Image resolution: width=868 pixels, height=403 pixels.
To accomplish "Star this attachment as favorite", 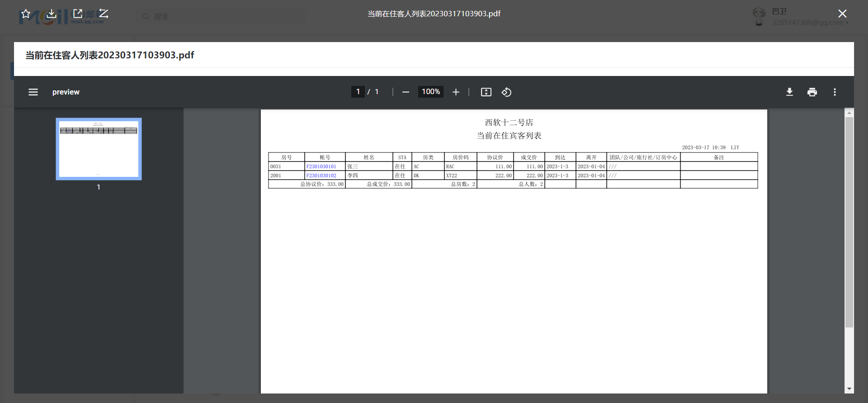I will [x=26, y=14].
